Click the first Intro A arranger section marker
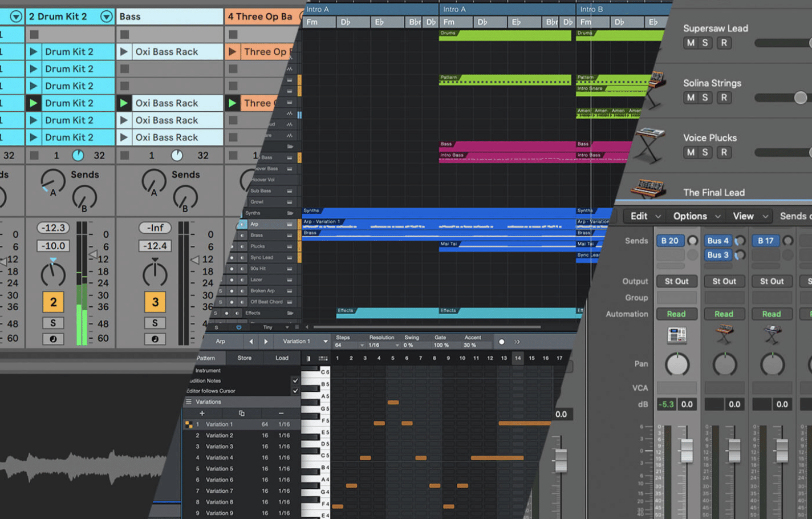812x519 pixels. [370, 9]
